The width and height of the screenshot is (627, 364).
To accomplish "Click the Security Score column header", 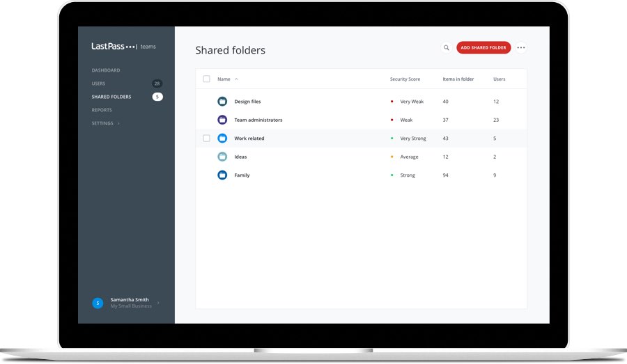I will coord(405,79).
